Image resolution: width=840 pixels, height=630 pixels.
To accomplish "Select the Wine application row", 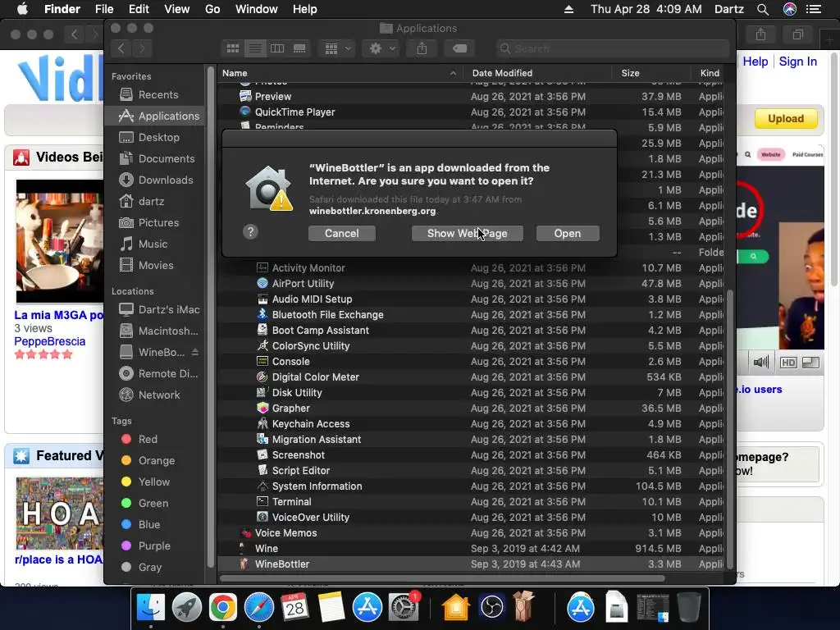I will pyautogui.click(x=471, y=549).
